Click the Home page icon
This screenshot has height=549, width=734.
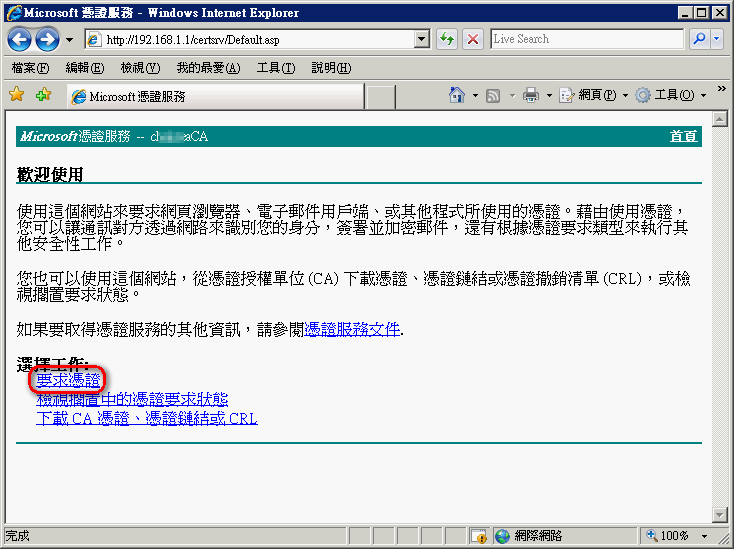coord(456,95)
